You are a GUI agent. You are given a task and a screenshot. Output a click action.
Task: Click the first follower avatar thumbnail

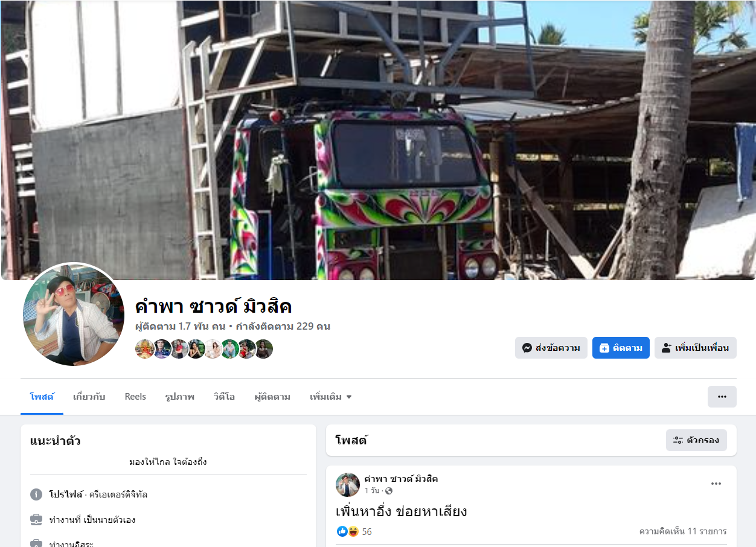click(145, 349)
